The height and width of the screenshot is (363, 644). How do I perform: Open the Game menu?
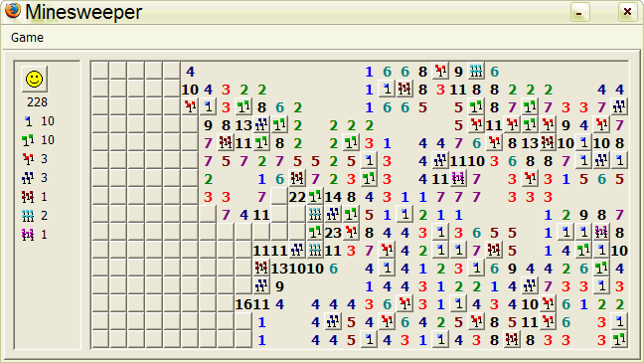[27, 38]
